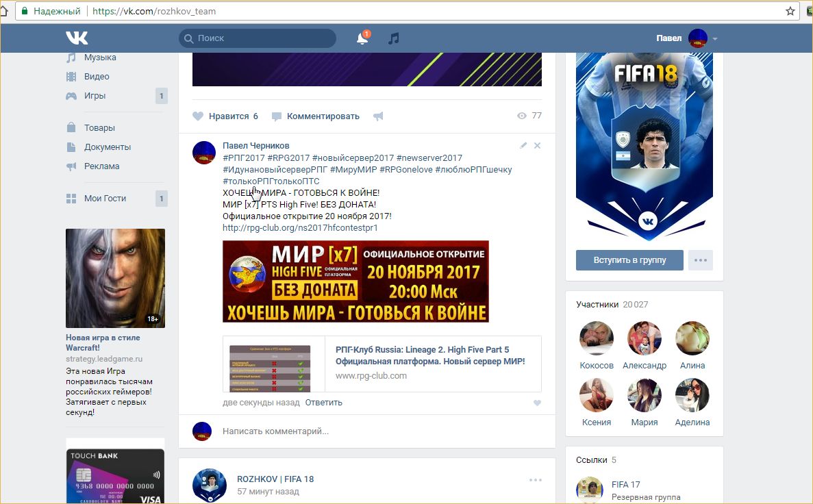Share the post via megaphone icon
The width and height of the screenshot is (813, 504).
click(378, 116)
